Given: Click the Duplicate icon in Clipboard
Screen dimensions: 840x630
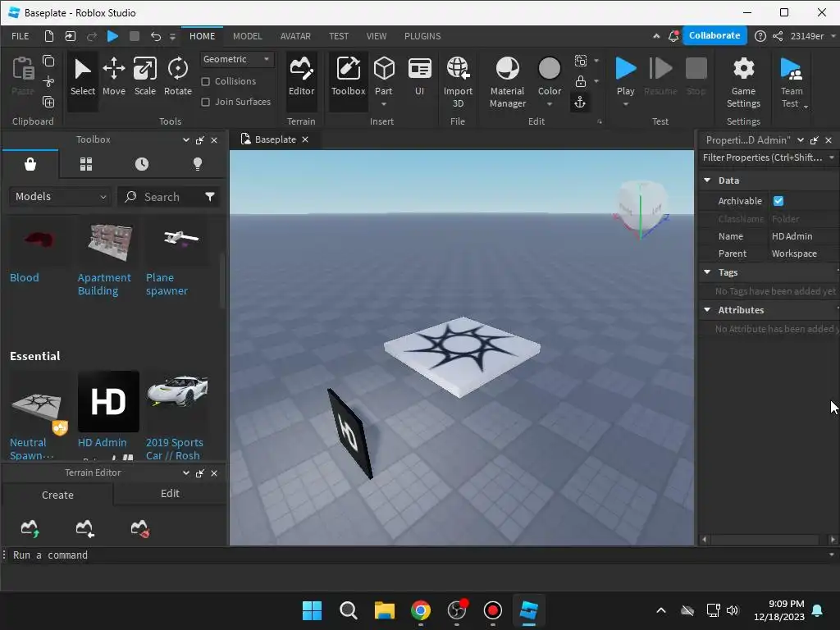Looking at the screenshot, I should (x=48, y=102).
